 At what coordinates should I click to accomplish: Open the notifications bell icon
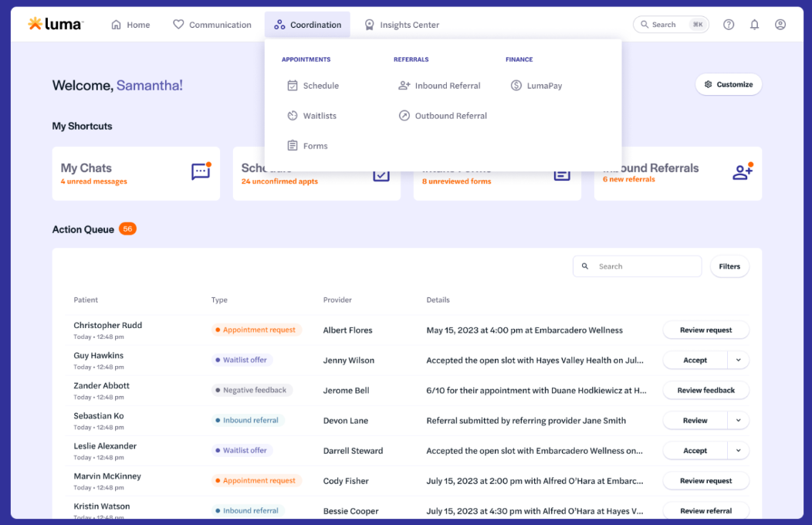(755, 24)
